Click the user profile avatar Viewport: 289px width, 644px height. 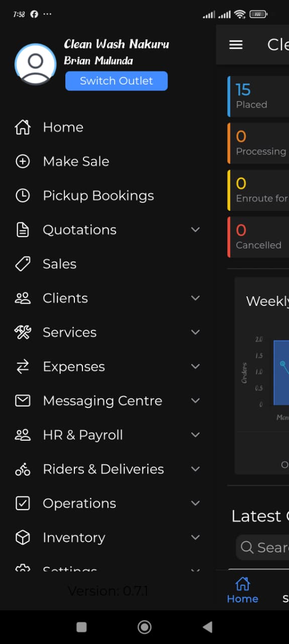(36, 64)
